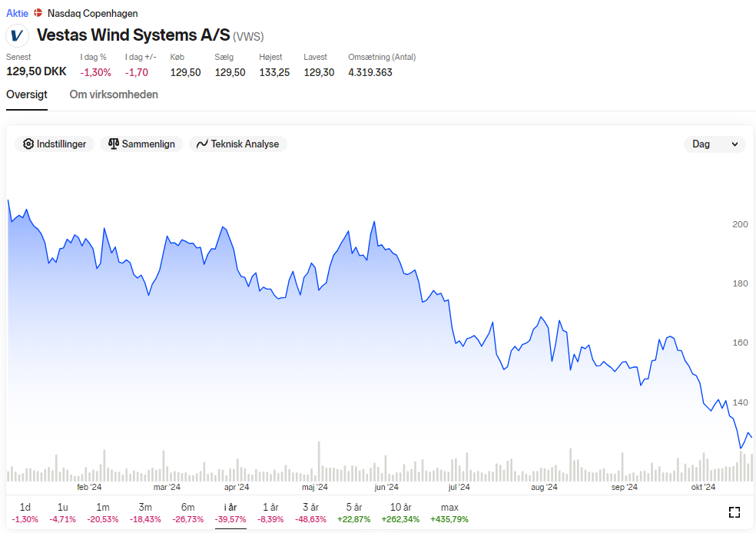Click the jul '24 axis label
Image resolution: width=756 pixels, height=533 pixels.
459,487
